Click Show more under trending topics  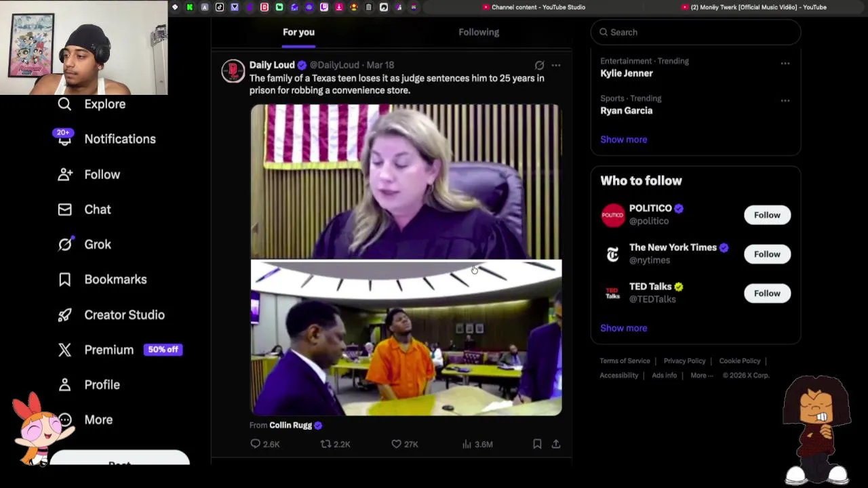623,140
